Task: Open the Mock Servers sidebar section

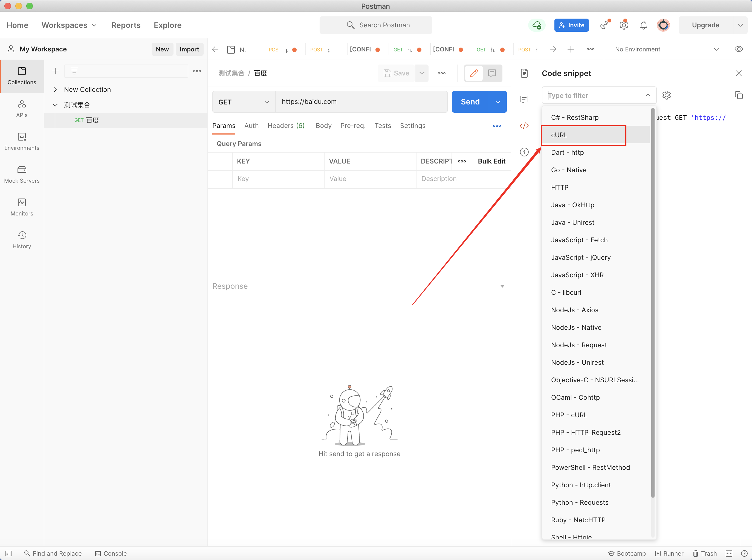Action: click(x=22, y=174)
